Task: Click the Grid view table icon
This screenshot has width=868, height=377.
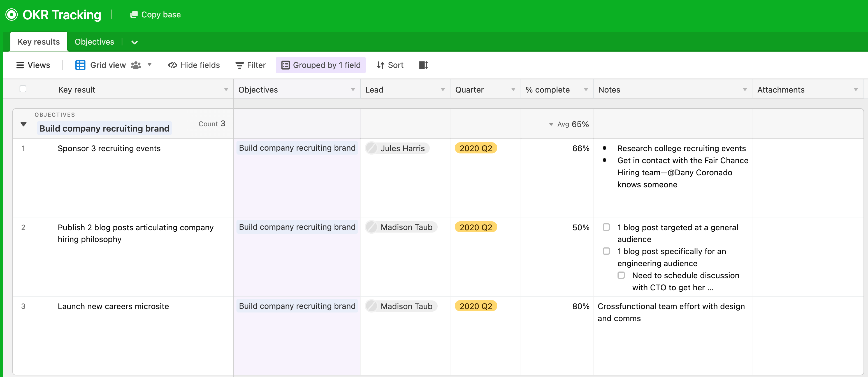Action: point(80,65)
